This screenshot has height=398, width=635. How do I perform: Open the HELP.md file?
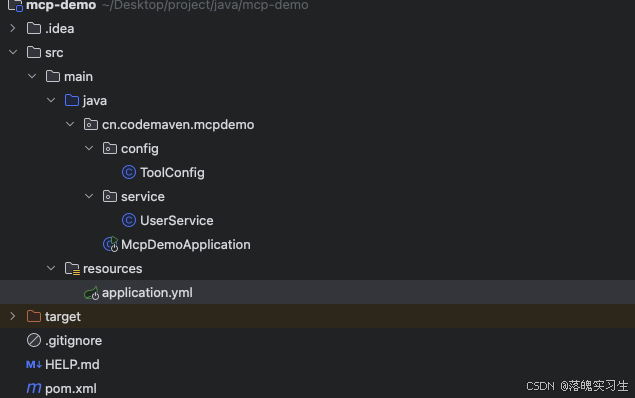(72, 364)
